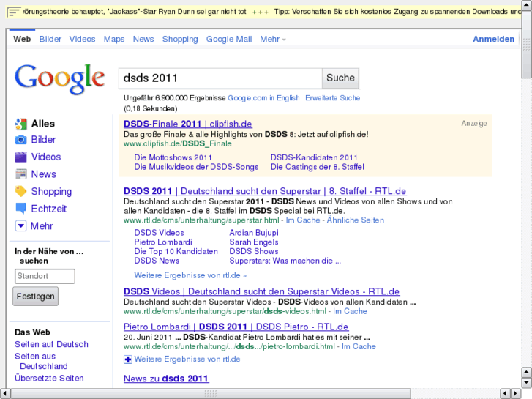532x399 pixels.
Task: Open Superstars: Was machen die ... link
Action: pos(285,261)
